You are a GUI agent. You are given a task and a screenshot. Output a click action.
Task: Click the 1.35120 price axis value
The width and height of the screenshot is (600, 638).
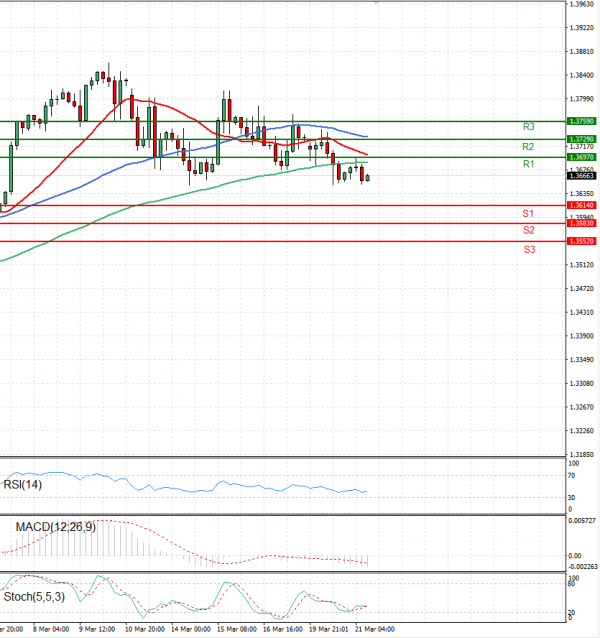point(582,265)
